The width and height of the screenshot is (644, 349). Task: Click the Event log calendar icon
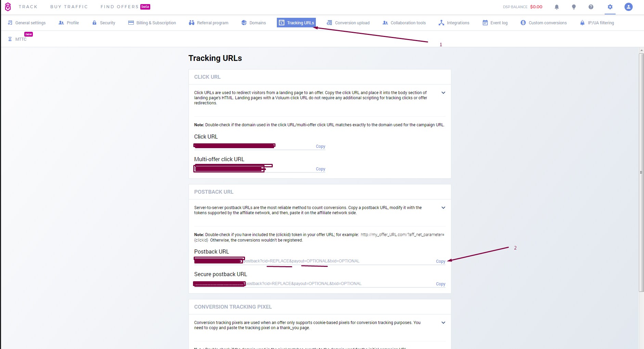click(485, 23)
